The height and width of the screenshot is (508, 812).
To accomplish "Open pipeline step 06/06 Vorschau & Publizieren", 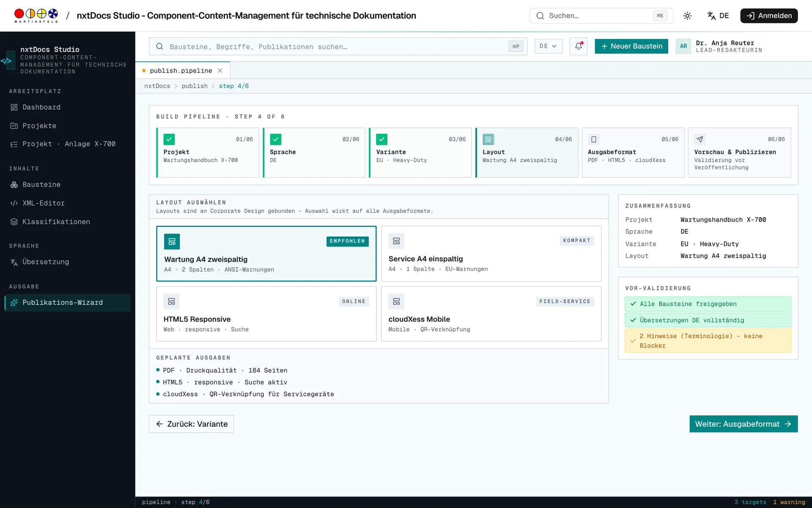I will tap(739, 152).
